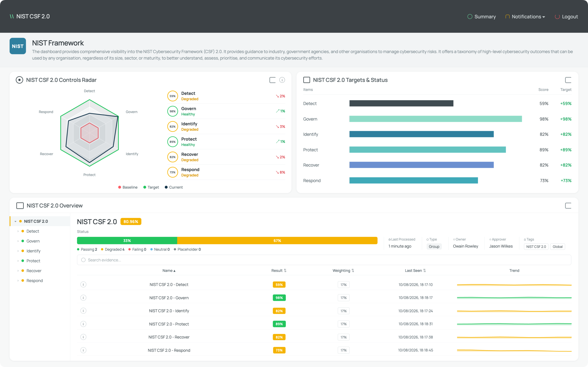
Task: Click the Detect 59% score circle
Action: [x=172, y=96]
